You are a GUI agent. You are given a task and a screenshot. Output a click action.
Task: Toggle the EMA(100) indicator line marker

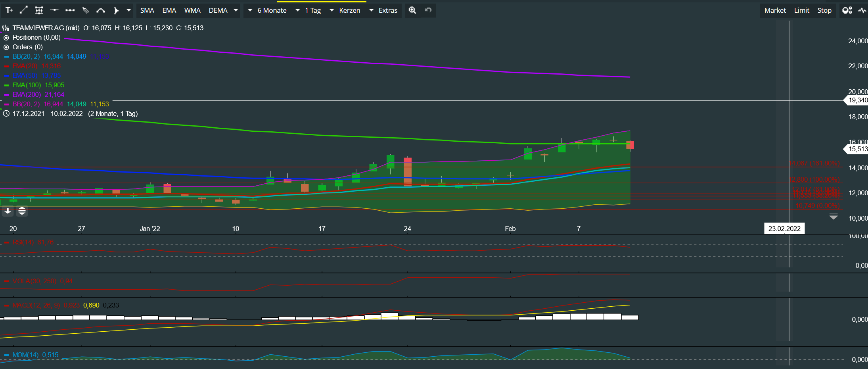(6, 85)
